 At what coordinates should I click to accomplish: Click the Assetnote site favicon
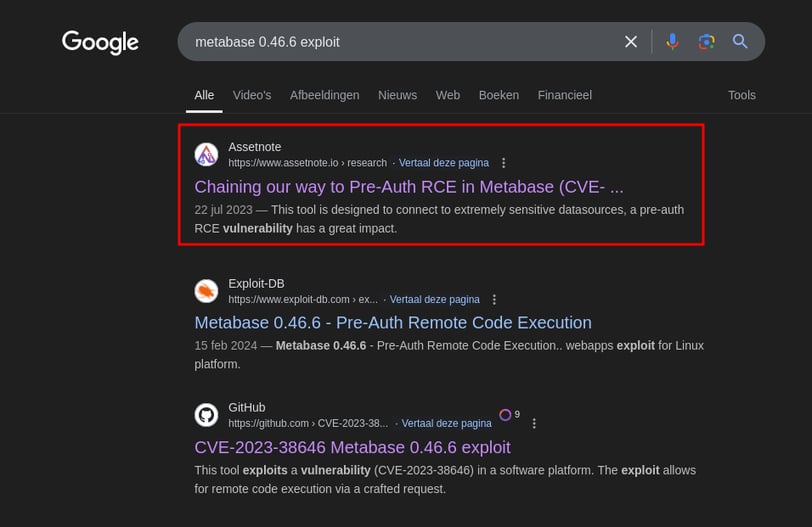tap(206, 154)
